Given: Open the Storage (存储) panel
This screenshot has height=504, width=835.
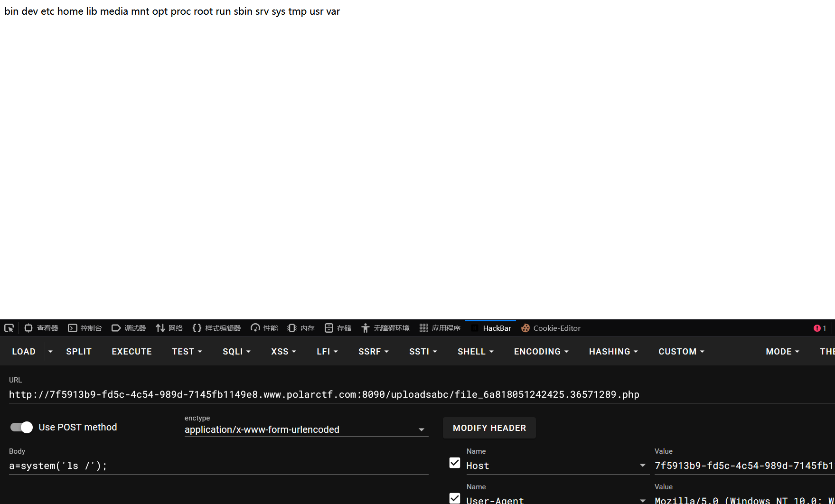Looking at the screenshot, I should [x=338, y=328].
